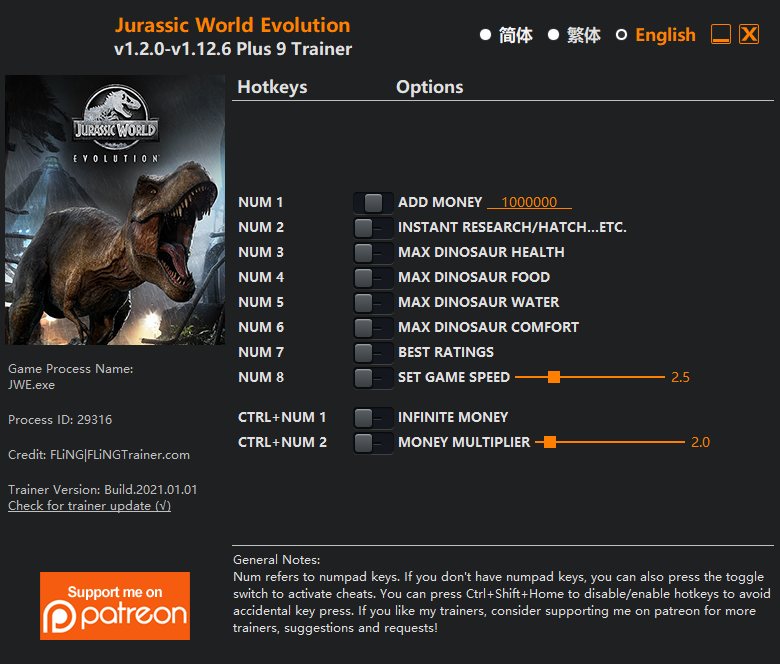Click Support me on Patreon button
Image resolution: width=780 pixels, height=664 pixels.
click(115, 606)
